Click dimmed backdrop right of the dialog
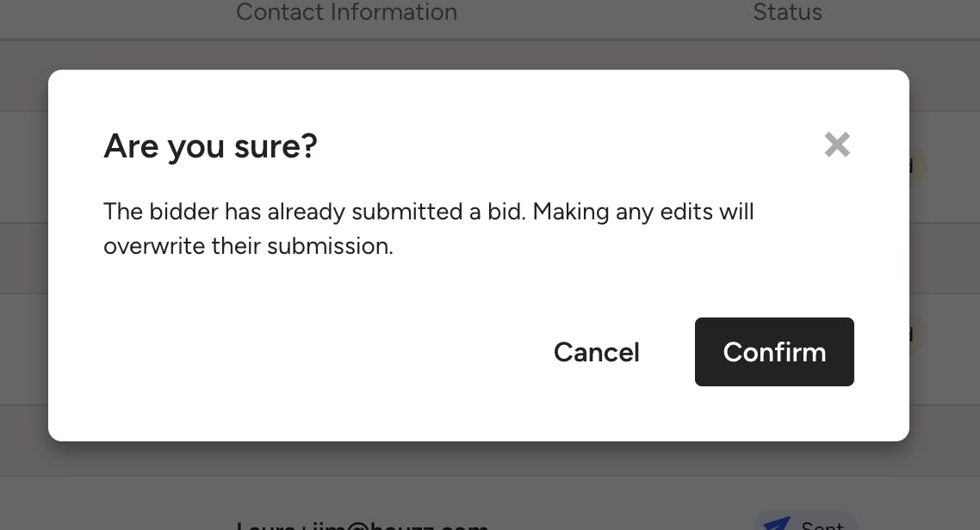The height and width of the screenshot is (530, 980). (945, 258)
